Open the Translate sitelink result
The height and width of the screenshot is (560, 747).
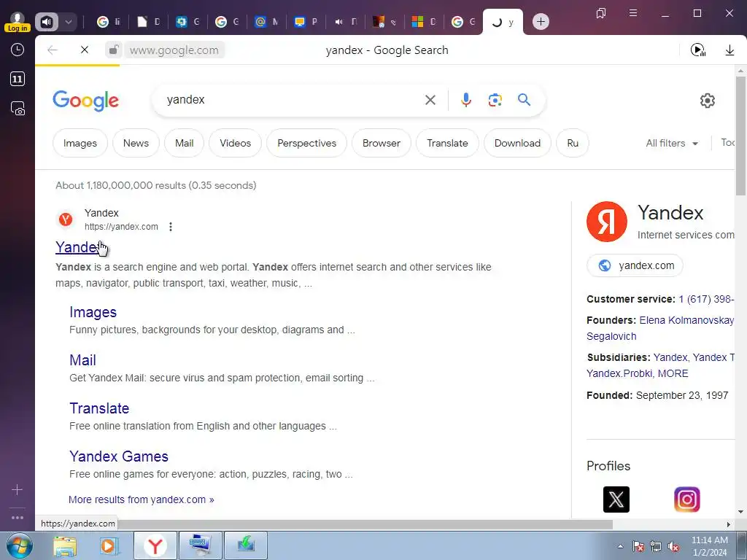(x=99, y=408)
